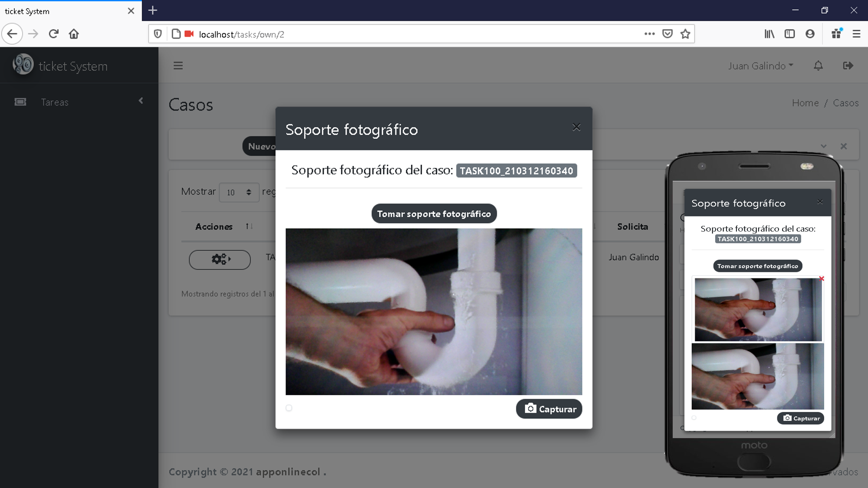Open the Firefox hamburger menu
The image size is (868, 488).
tap(856, 34)
